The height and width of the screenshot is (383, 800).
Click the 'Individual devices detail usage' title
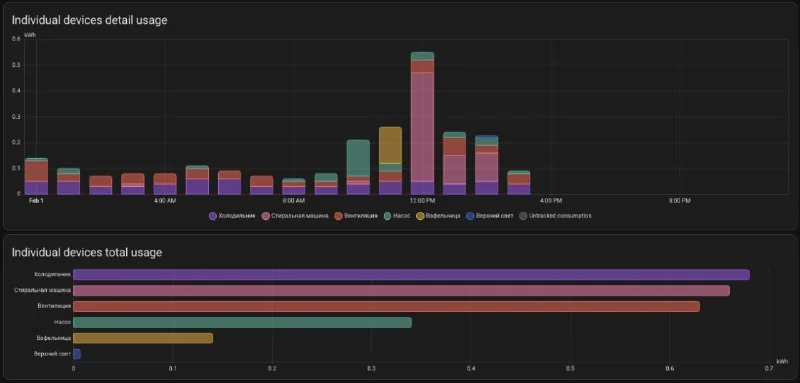click(90, 20)
